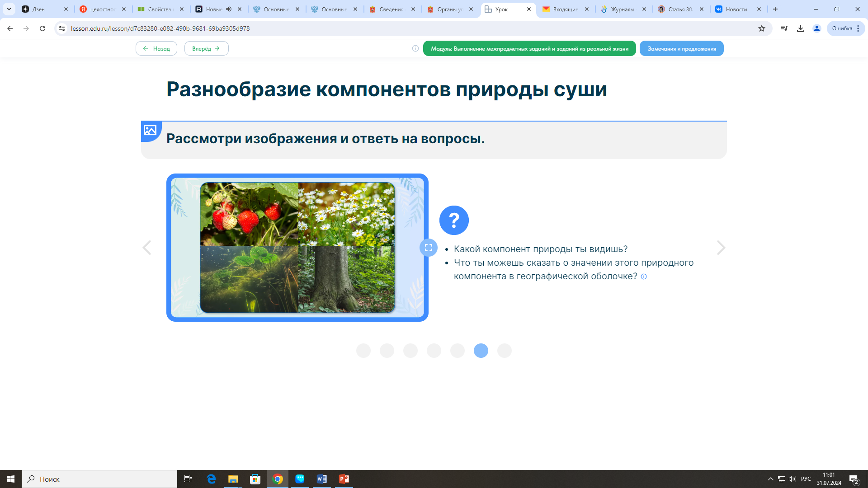Open Chrome downloads icon

coord(801,28)
